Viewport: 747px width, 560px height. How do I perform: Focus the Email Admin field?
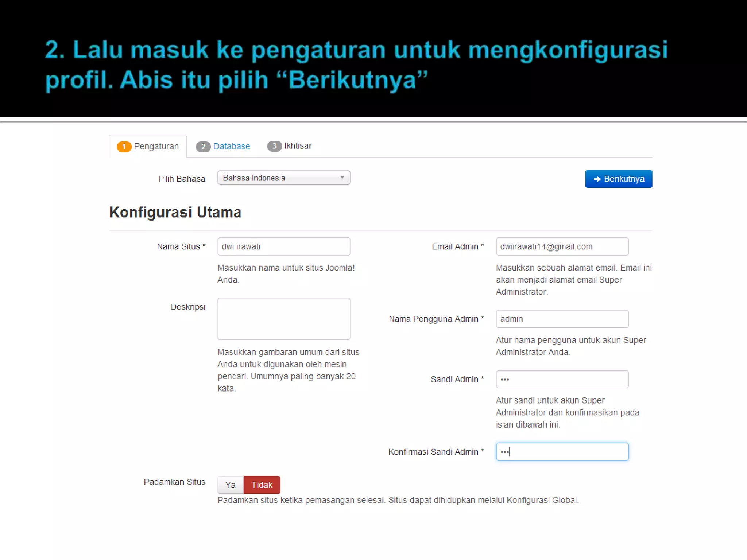[562, 246]
